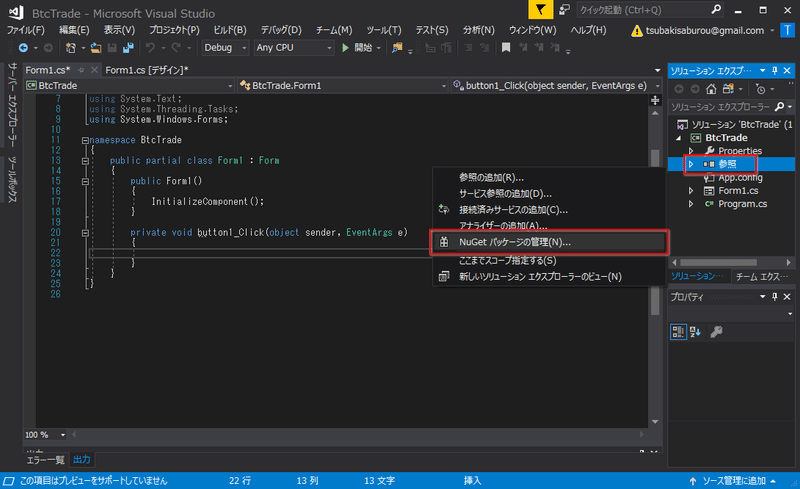Viewport: 800px width, 489px height.
Task: Switch to the 出力 tab
Action: (x=82, y=460)
